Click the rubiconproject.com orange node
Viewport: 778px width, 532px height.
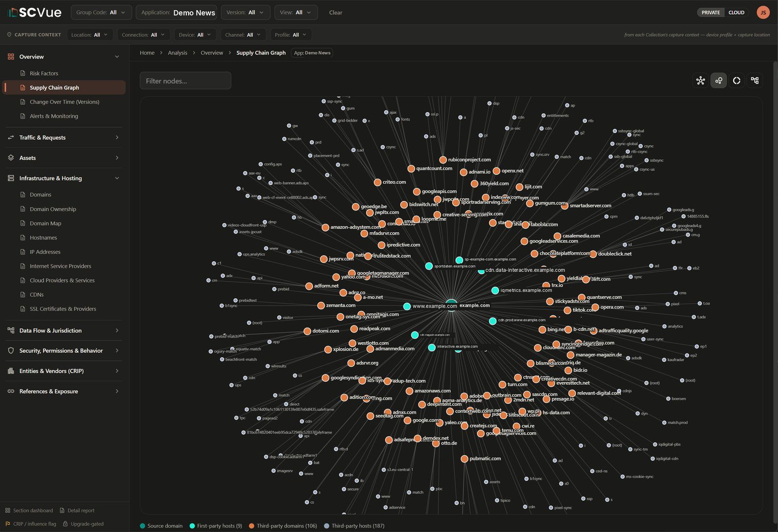pos(443,160)
